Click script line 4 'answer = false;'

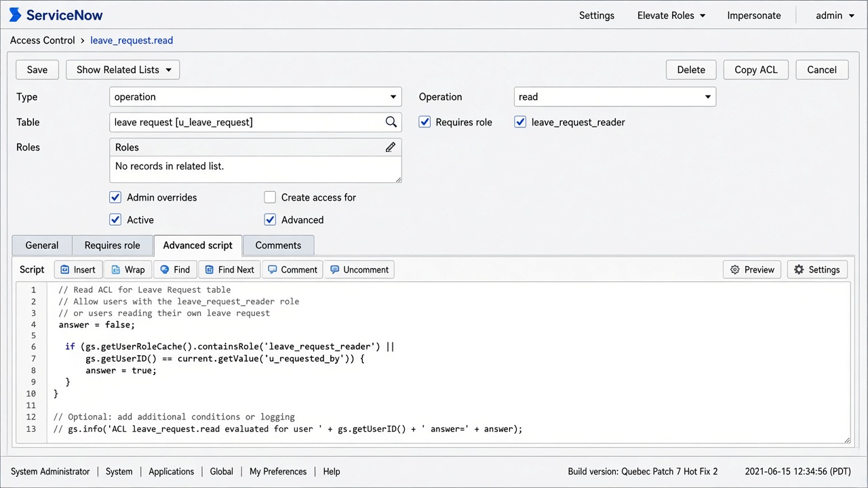click(96, 325)
